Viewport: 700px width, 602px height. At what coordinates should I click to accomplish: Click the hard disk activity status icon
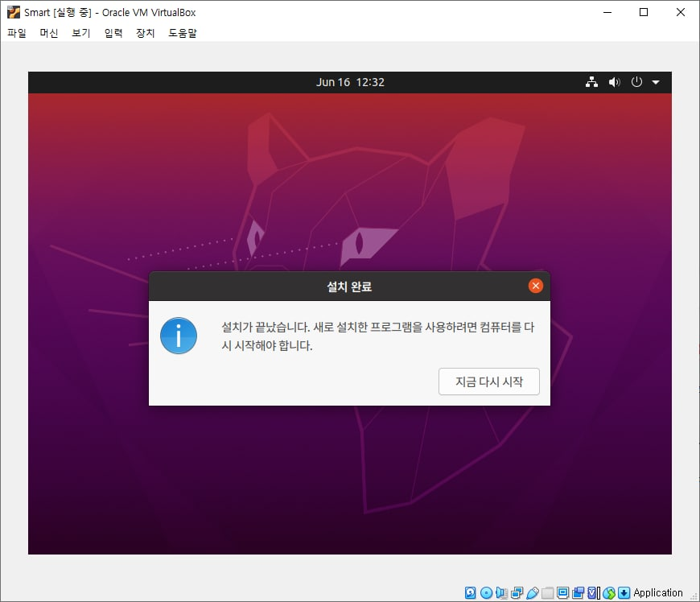point(470,592)
